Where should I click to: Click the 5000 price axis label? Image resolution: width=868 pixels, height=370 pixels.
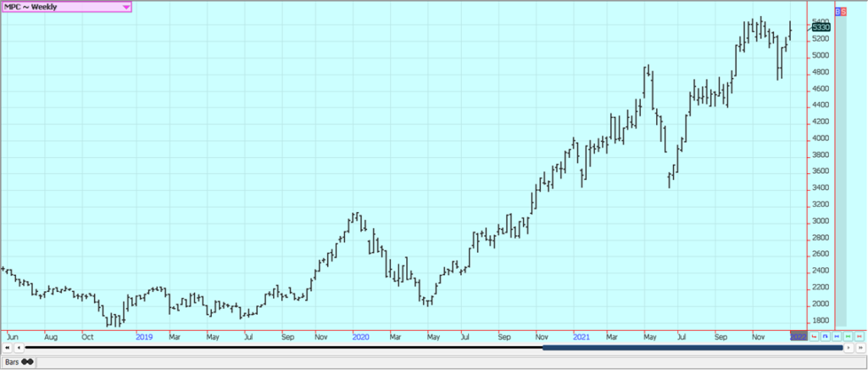pyautogui.click(x=821, y=55)
